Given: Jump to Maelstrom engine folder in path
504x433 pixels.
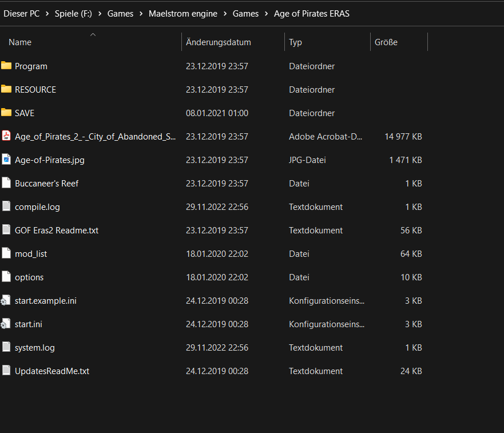Looking at the screenshot, I should pos(183,14).
